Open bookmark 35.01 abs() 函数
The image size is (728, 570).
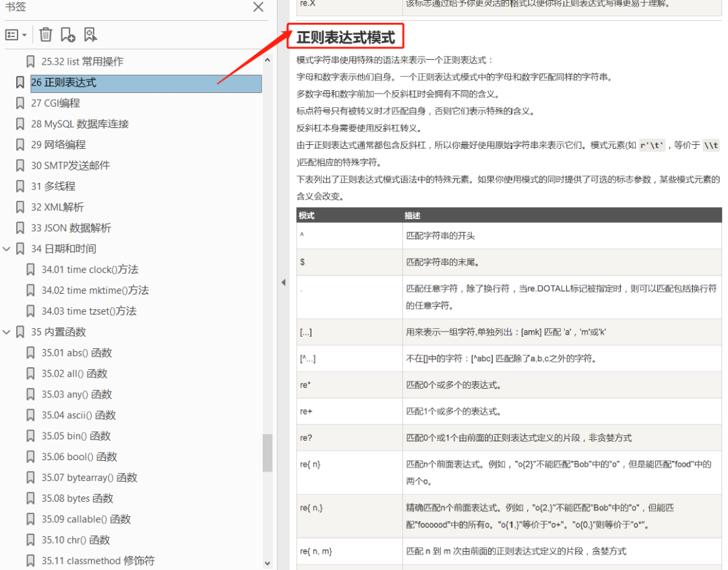[77, 353]
